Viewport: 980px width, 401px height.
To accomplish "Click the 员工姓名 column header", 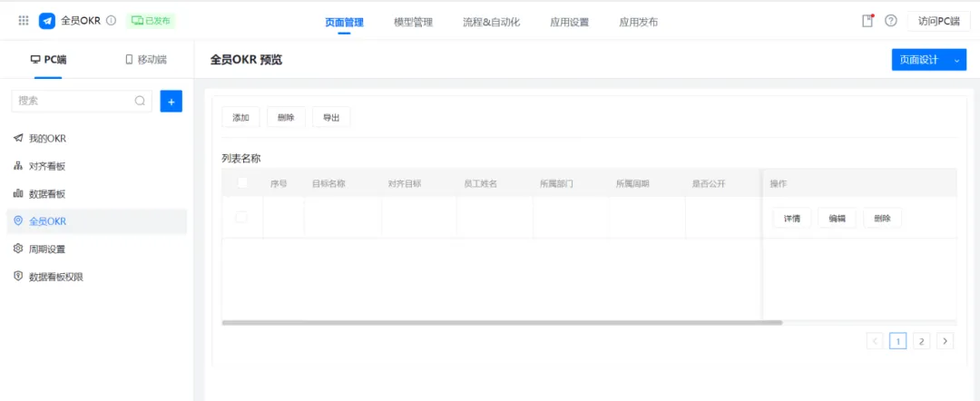I will click(x=480, y=183).
